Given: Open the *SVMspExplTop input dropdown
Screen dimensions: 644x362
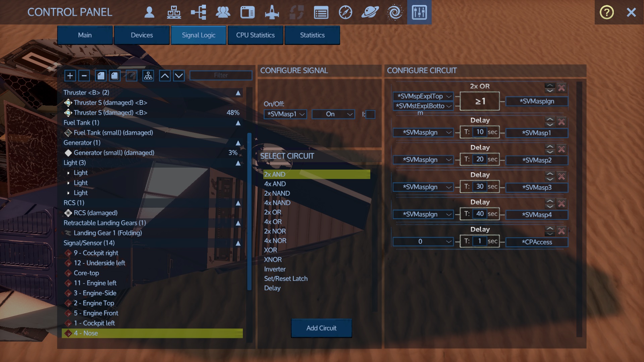Looking at the screenshot, I should coord(423,96).
